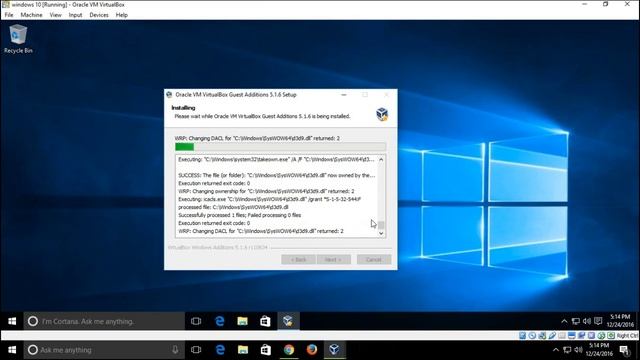
Task: Open guest Action Center notification icon
Action: tap(598, 322)
